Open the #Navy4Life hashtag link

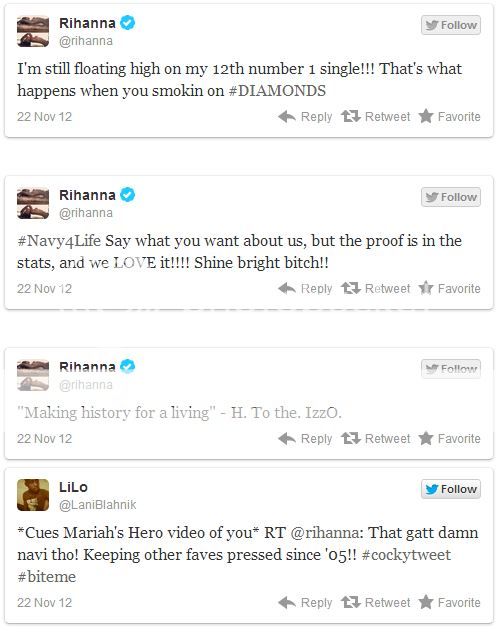pyautogui.click(x=59, y=241)
